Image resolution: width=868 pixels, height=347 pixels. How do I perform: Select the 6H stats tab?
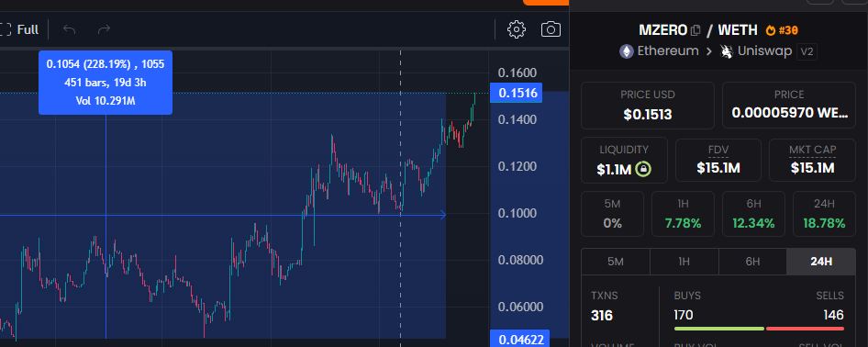pyautogui.click(x=752, y=262)
